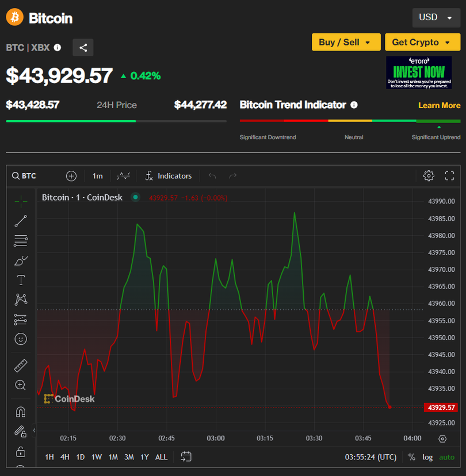The height and width of the screenshot is (476, 466).
Task: Enter fullscreen chart mode
Action: (x=449, y=176)
